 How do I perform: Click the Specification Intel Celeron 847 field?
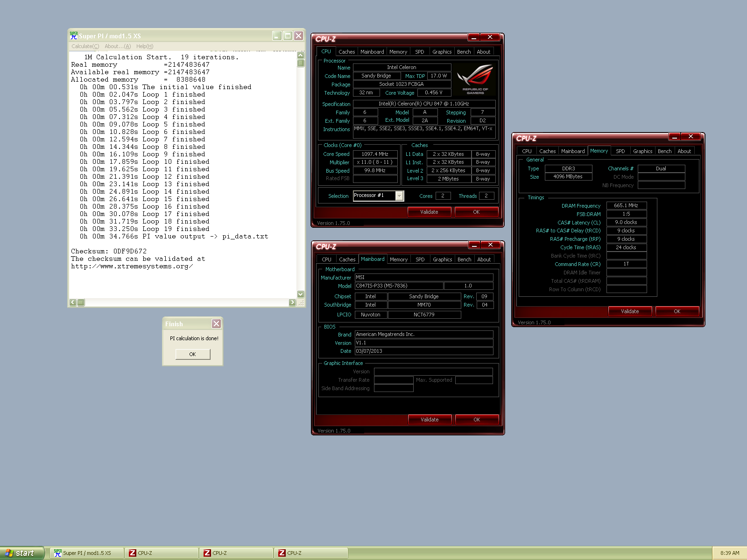(424, 104)
